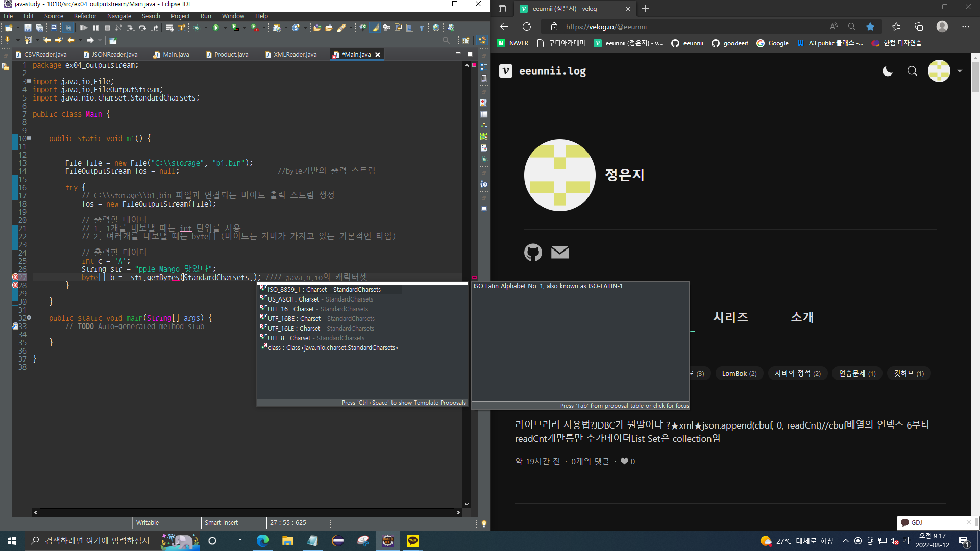Click Back navigation arrow in Eclipse toolbar
The width and height of the screenshot is (980, 551).
[71, 40]
